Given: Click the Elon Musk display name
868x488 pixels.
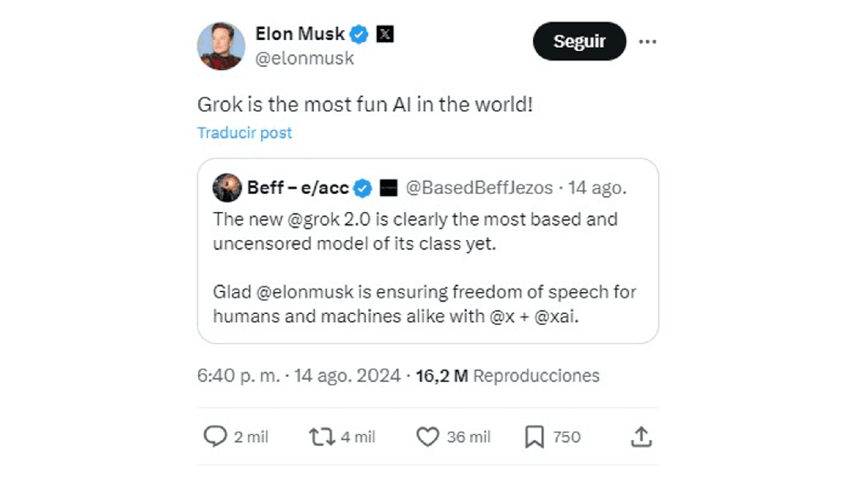Looking at the screenshot, I should (300, 33).
